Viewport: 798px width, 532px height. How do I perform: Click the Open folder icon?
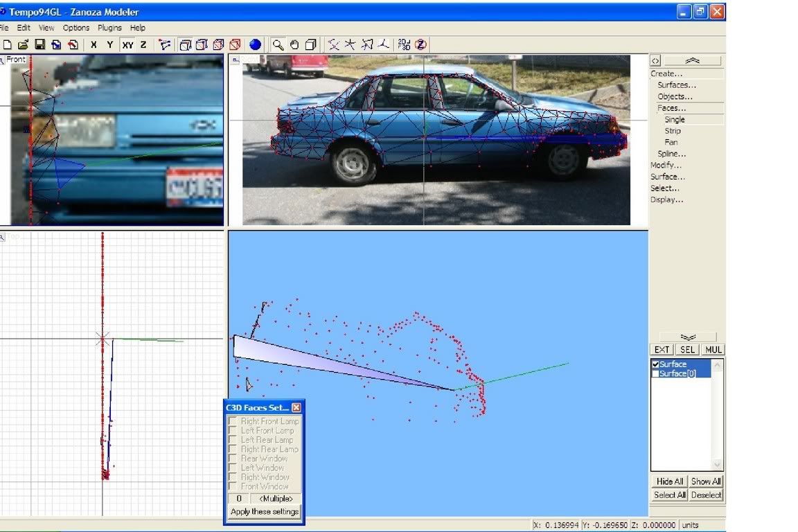coord(24,45)
